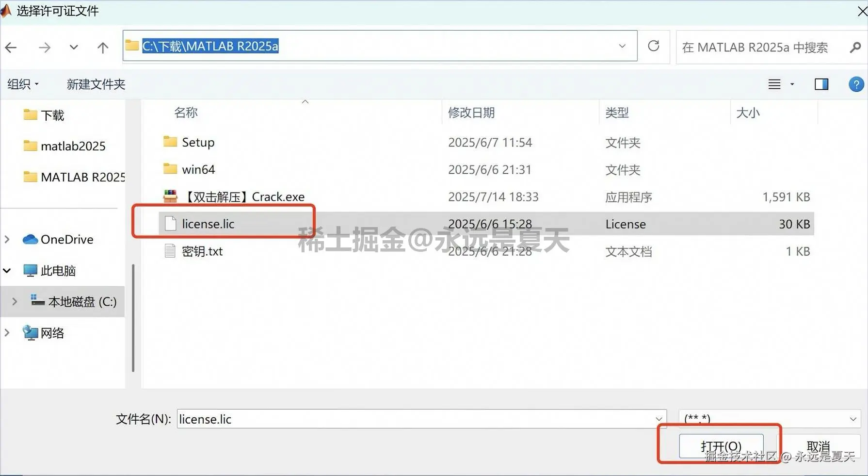
Task: Open the 组织 menu
Action: tap(22, 84)
